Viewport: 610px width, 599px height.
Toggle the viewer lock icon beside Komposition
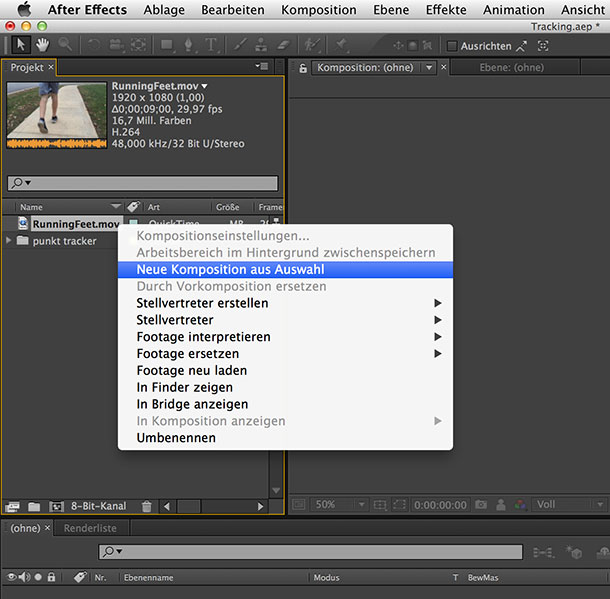(303, 68)
